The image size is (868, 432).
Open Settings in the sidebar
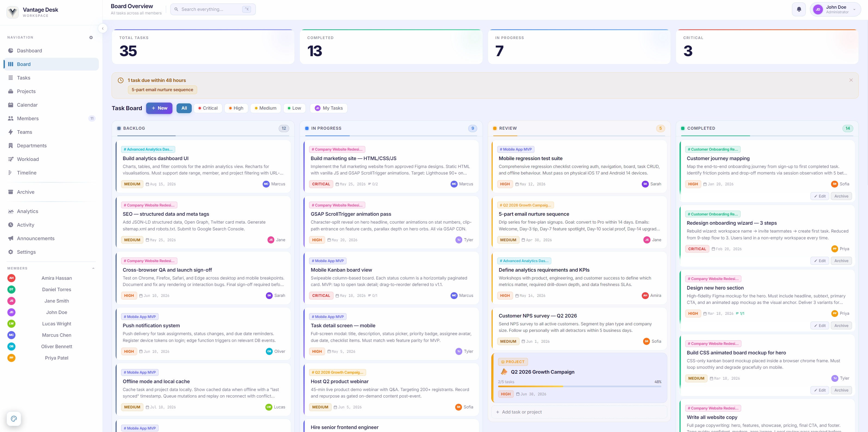tap(51, 252)
